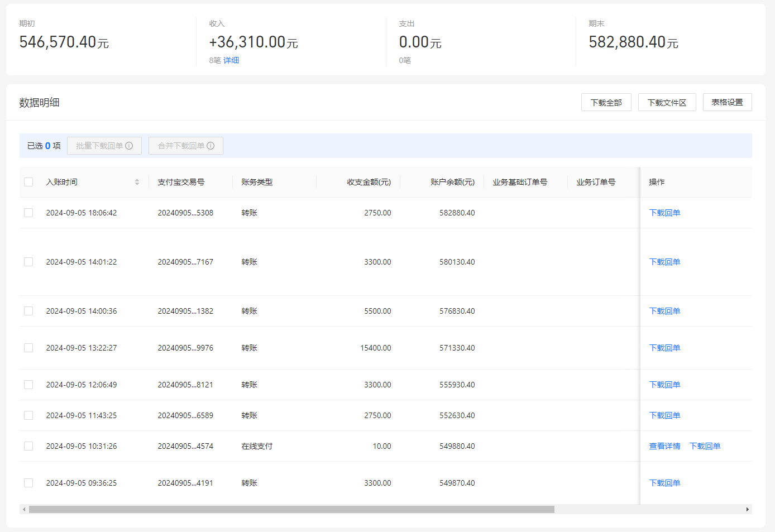775x532 pixels.
Task: Check the row dated 2024-09-05 10:31:26
Action: click(x=28, y=446)
